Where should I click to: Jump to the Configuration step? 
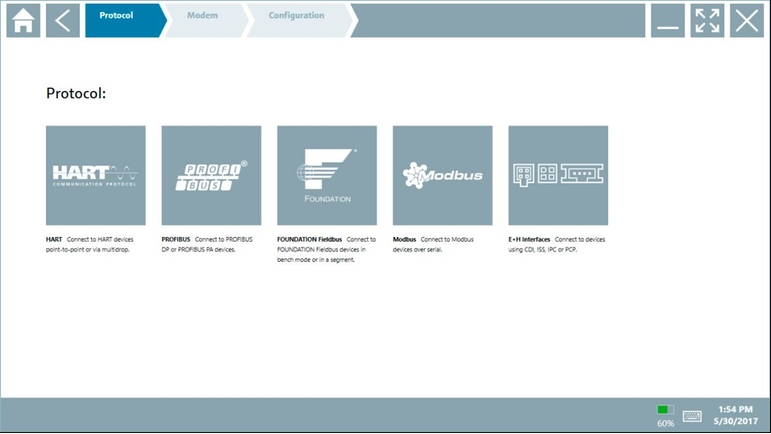pos(299,21)
